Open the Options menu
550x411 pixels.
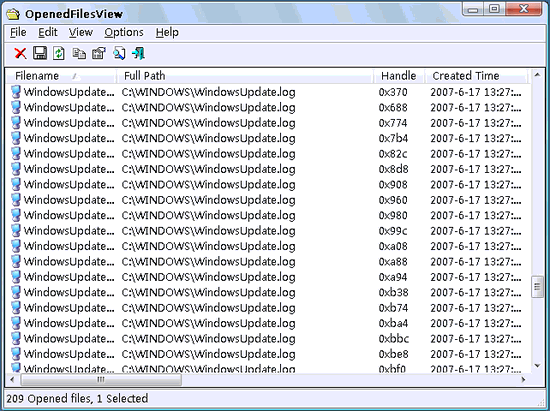[124, 32]
